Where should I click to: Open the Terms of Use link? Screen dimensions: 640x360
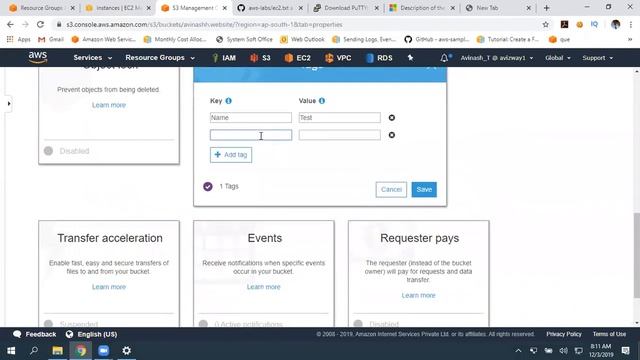pyautogui.click(x=609, y=334)
